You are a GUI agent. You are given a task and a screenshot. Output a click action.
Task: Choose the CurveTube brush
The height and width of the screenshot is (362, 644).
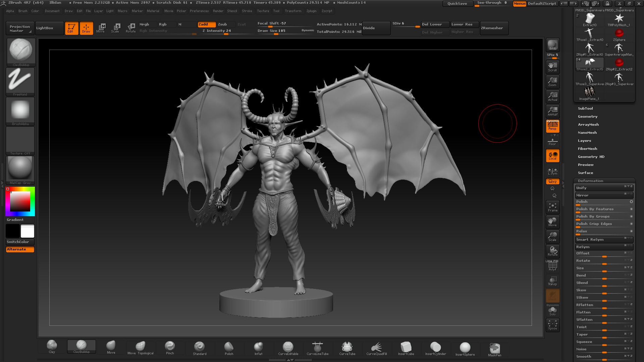coord(347,348)
